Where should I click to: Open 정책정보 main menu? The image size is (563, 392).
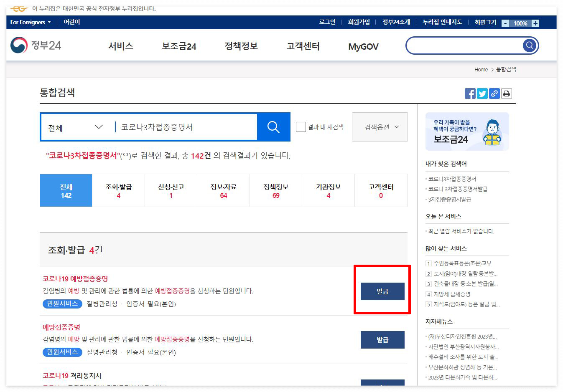[241, 46]
